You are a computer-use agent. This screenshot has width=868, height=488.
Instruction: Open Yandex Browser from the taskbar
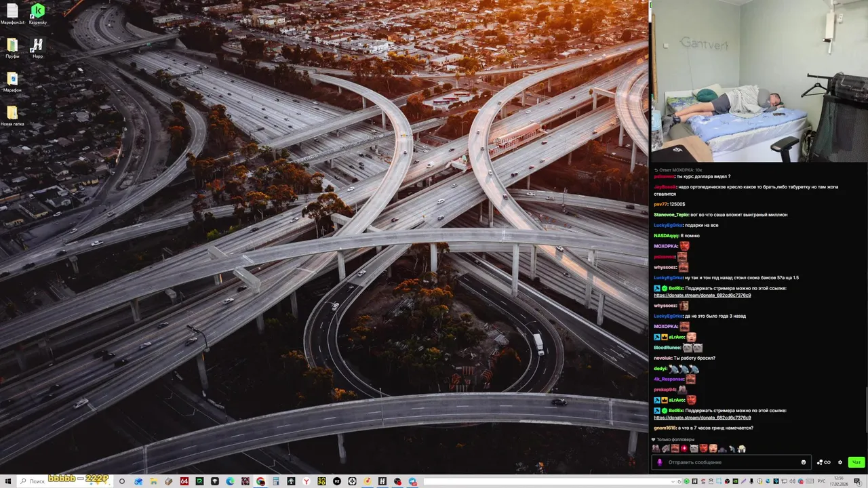tap(307, 481)
